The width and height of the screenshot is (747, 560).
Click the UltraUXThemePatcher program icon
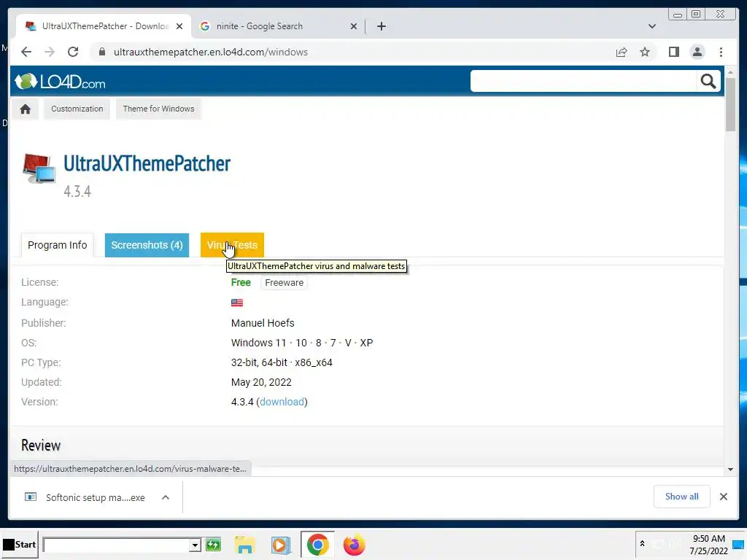pos(39,168)
